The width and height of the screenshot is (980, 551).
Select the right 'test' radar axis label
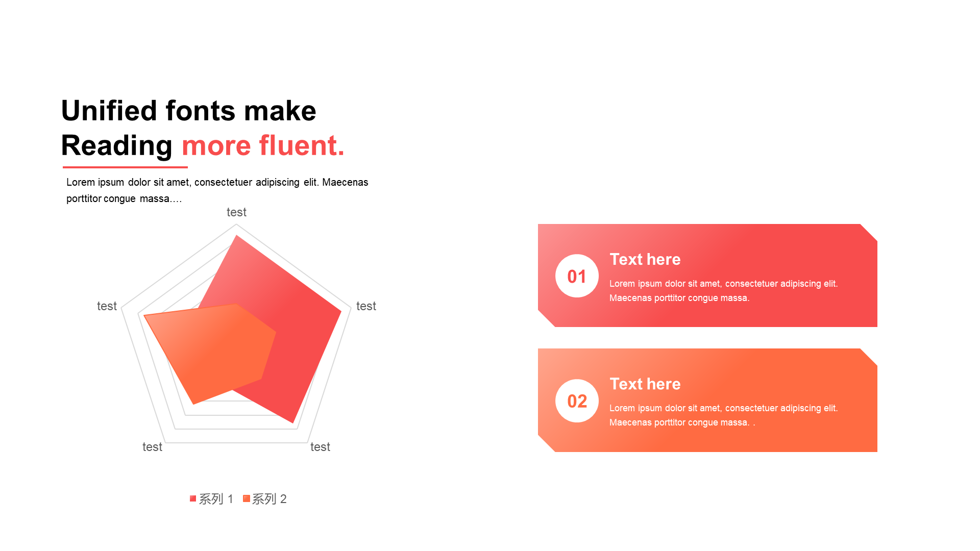click(x=366, y=306)
